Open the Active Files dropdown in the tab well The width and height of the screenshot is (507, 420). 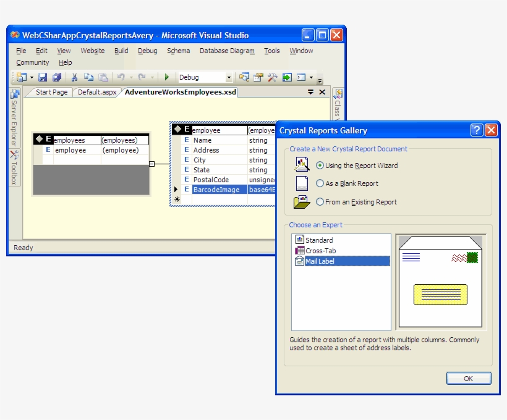[x=311, y=92]
